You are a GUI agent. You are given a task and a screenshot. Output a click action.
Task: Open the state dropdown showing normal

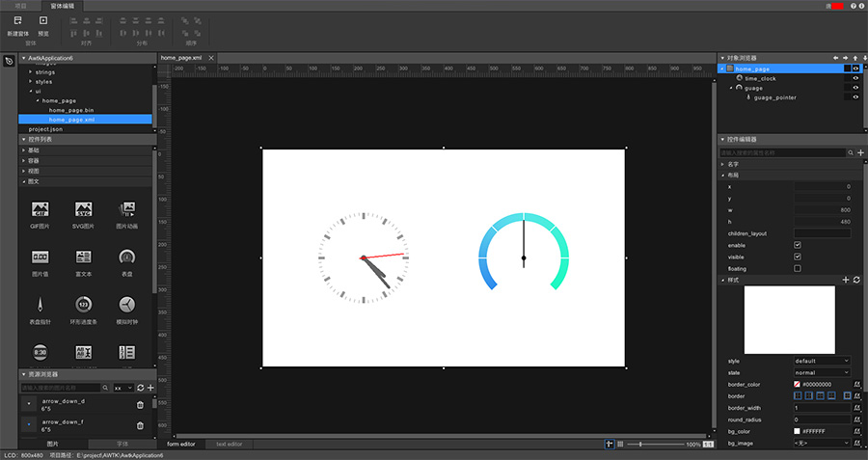click(821, 372)
